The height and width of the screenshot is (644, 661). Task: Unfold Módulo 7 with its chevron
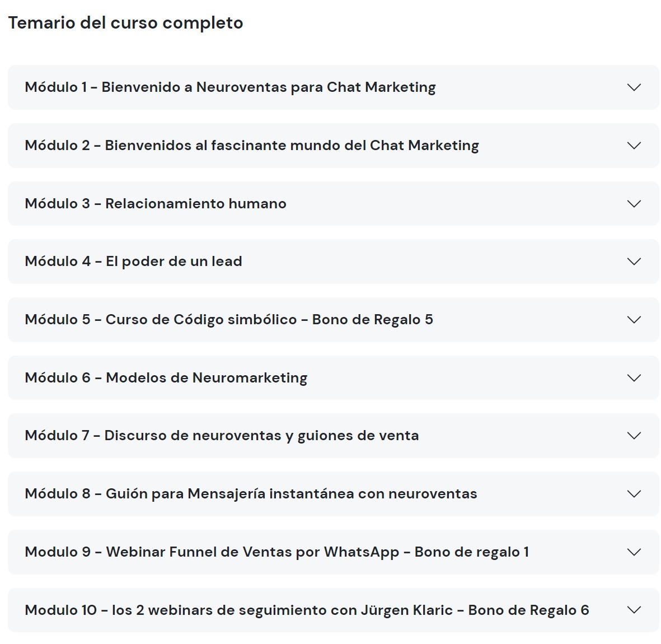(634, 436)
